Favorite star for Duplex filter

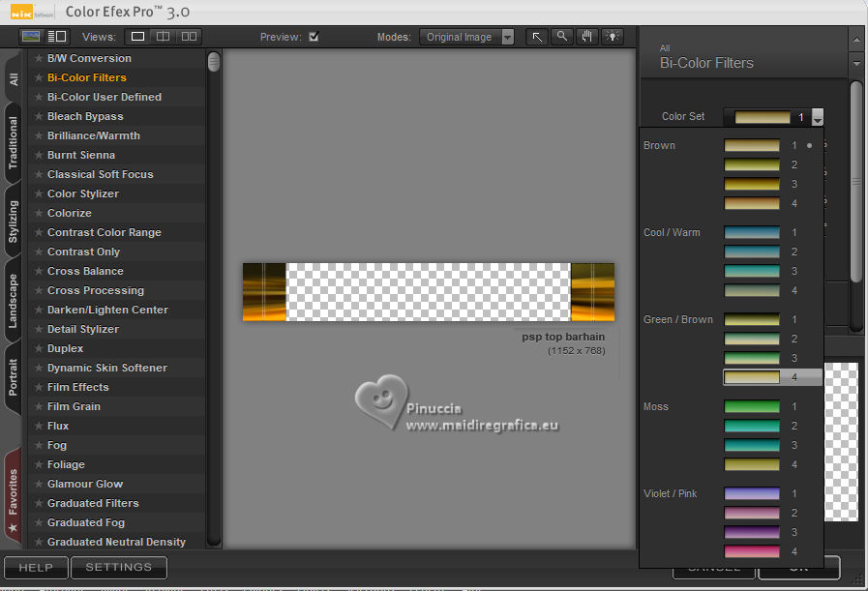(39, 348)
